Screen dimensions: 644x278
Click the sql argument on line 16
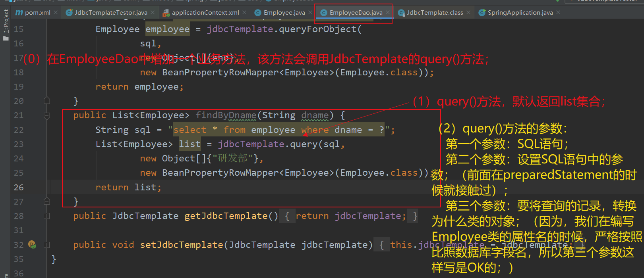148,44
